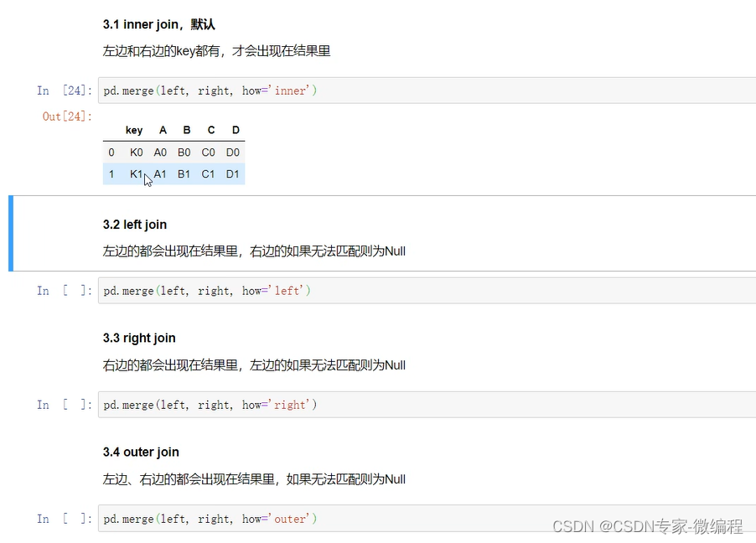
Task: Click the 3.3 right join heading
Action: pos(139,338)
